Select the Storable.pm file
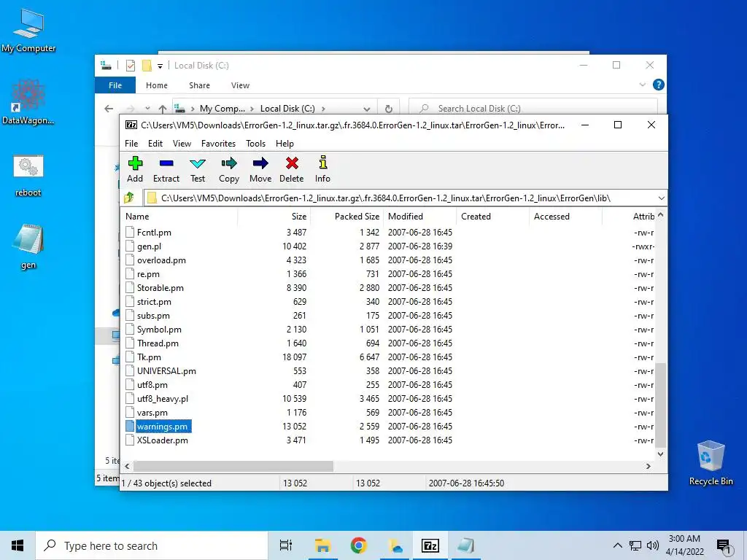The width and height of the screenshot is (747, 560). point(160,287)
